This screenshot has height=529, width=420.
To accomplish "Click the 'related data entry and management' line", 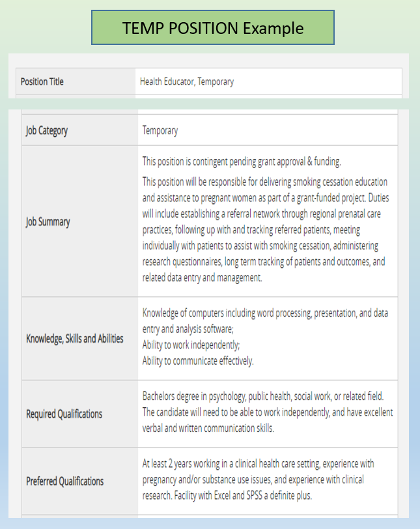I will tap(202, 278).
